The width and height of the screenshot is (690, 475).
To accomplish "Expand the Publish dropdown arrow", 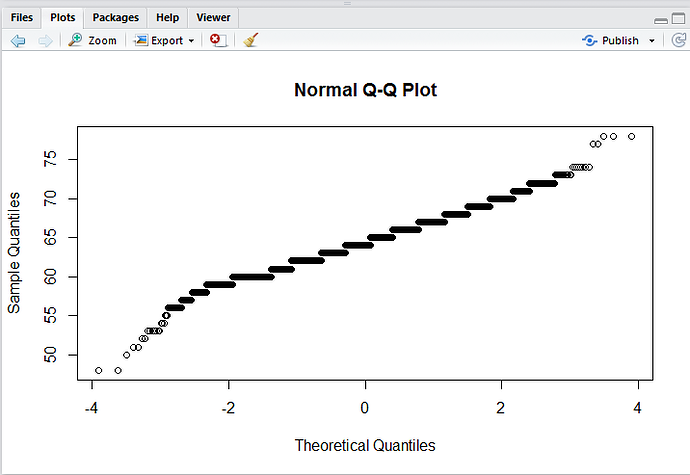I will pos(652,41).
